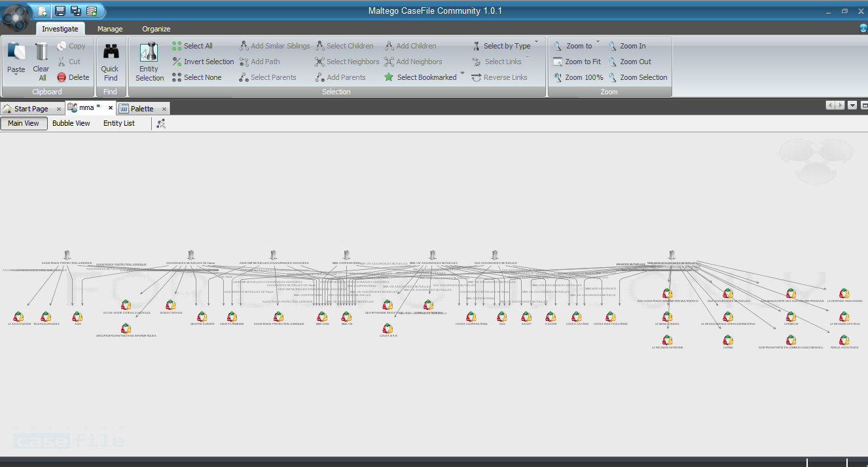The height and width of the screenshot is (467, 868).
Task: Select the COVEA COOPERATIONS entity icon
Action: pyautogui.click(x=471, y=317)
